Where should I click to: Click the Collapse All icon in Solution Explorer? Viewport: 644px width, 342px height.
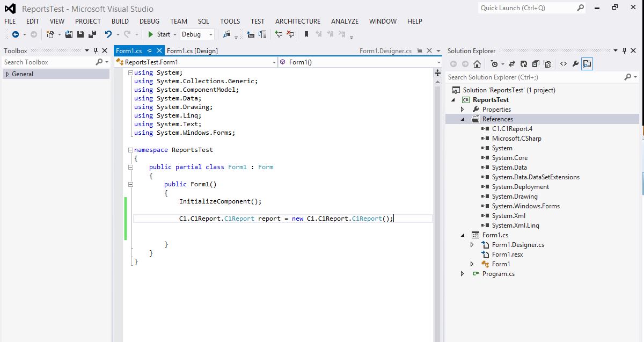click(536, 64)
